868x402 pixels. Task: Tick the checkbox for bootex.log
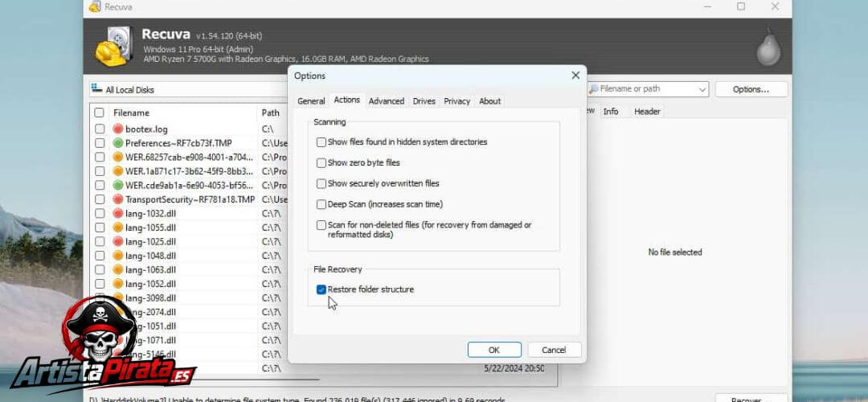pyautogui.click(x=99, y=129)
